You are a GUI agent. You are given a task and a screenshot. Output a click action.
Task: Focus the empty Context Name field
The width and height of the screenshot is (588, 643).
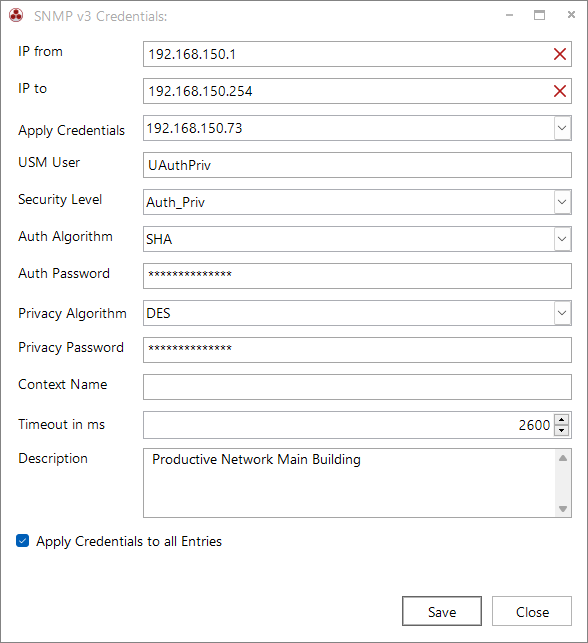357,387
